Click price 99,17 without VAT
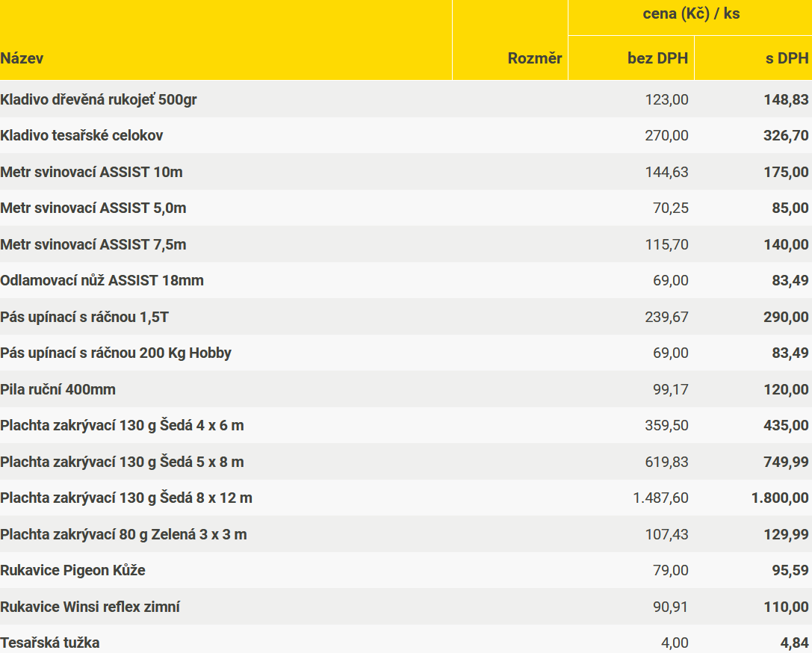The image size is (812, 653). pyautogui.click(x=671, y=389)
